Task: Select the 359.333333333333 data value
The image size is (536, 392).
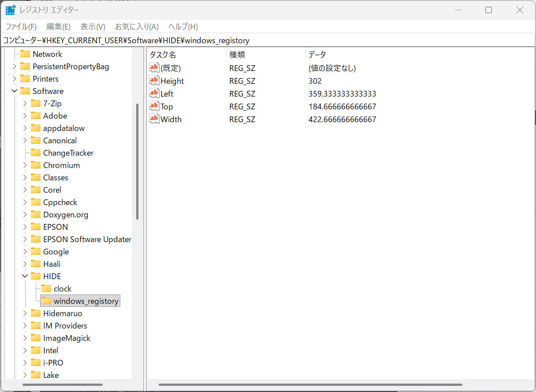Action: 342,94
